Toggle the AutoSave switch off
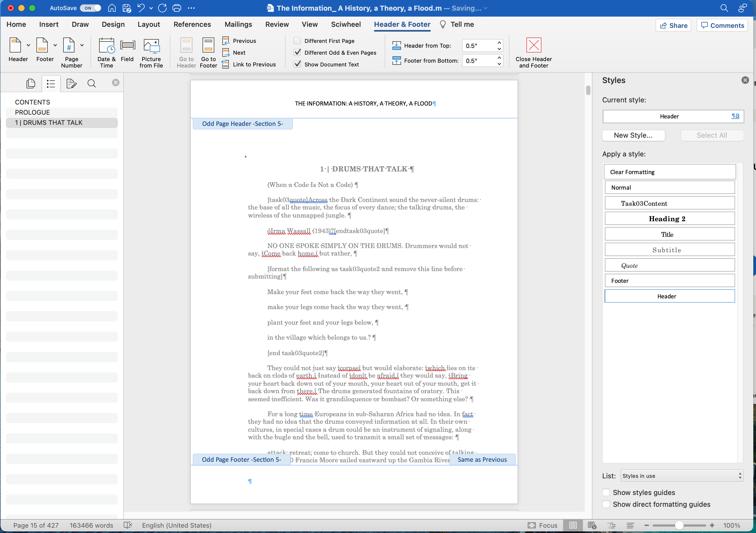The height and width of the screenshot is (533, 756). tap(91, 8)
